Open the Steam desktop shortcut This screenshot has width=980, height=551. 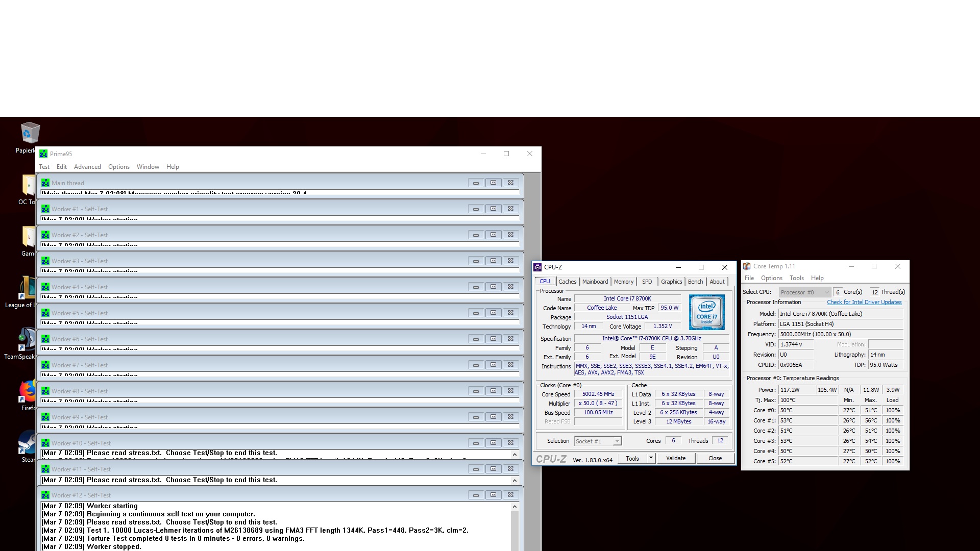pyautogui.click(x=28, y=443)
